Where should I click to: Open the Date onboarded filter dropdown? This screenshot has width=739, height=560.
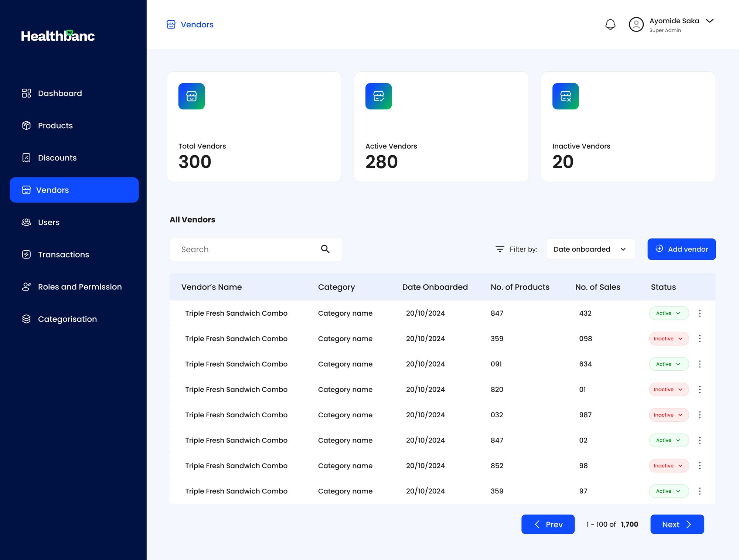pos(590,249)
